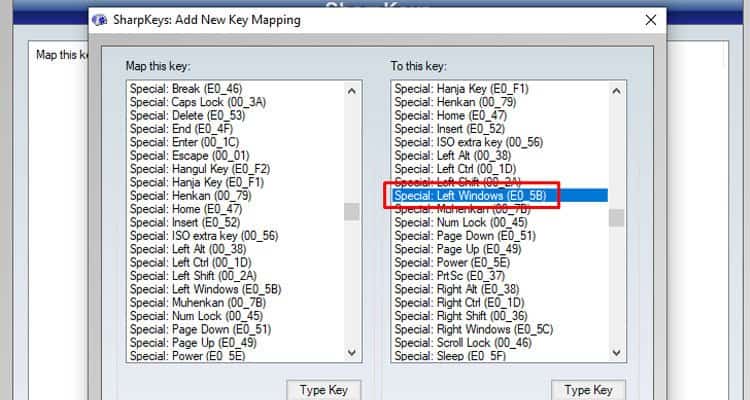Click the left list scrollbar thumb
750x400 pixels.
(x=352, y=211)
